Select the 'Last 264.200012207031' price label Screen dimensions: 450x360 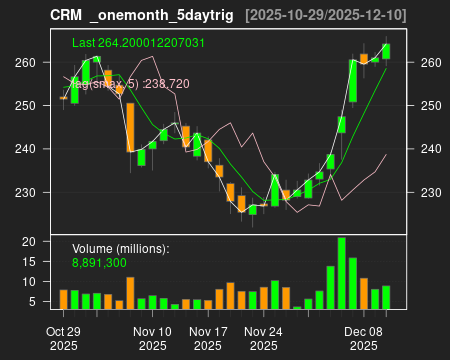pos(138,43)
